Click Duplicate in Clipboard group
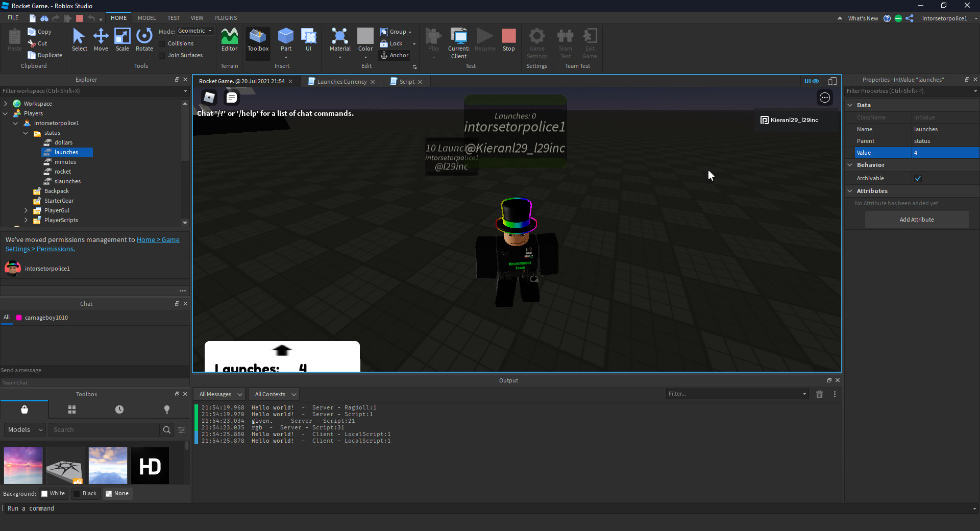This screenshot has width=980, height=531. coord(45,55)
